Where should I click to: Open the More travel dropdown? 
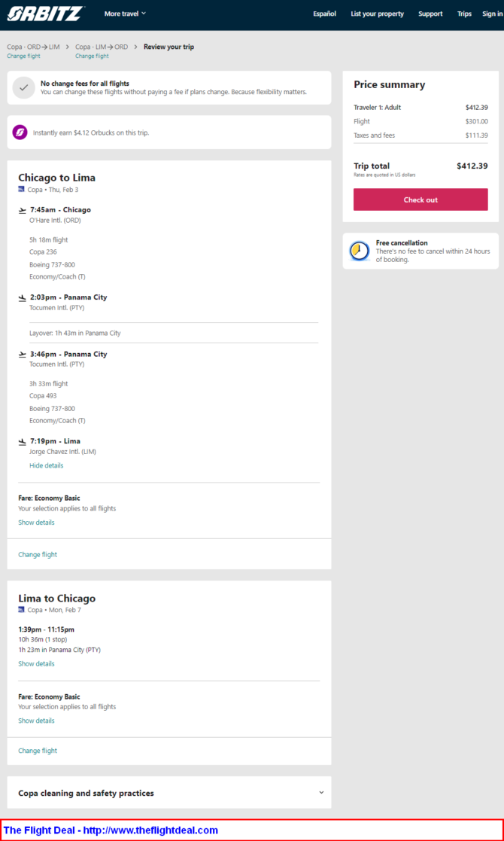click(x=125, y=14)
